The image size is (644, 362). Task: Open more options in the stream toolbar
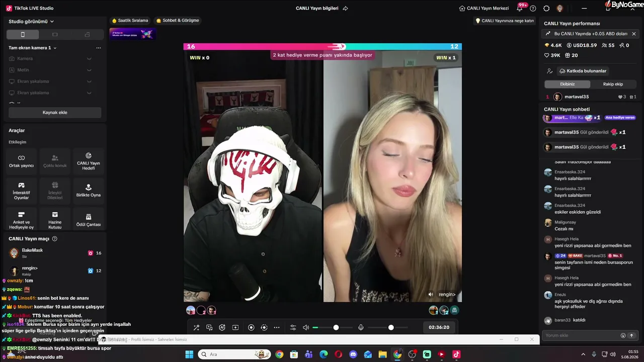[277, 327]
